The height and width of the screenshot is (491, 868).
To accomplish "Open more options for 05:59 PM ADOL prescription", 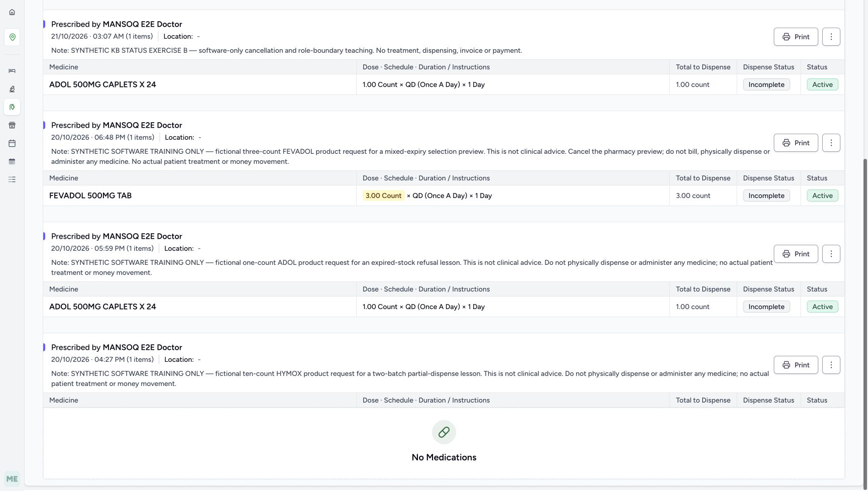I will click(x=831, y=254).
